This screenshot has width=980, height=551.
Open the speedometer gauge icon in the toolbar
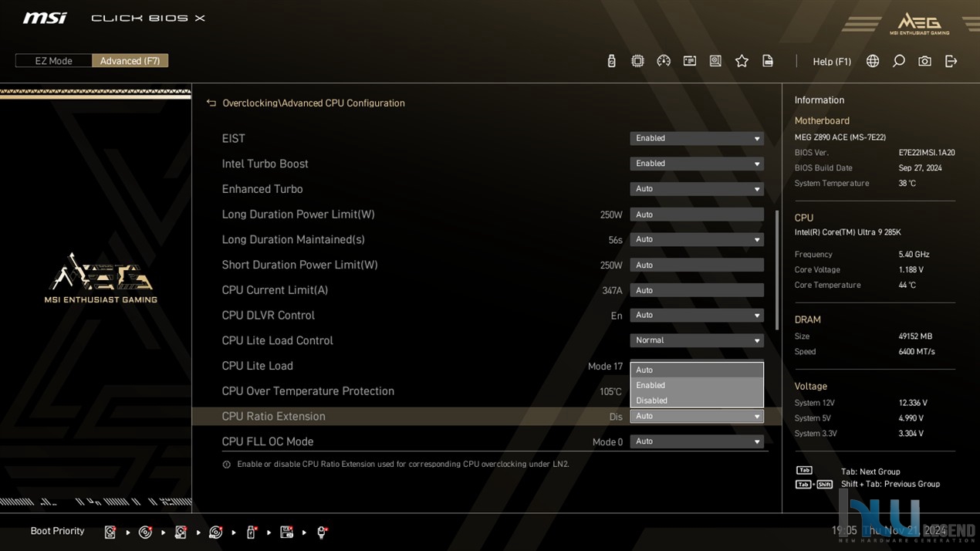pos(664,61)
